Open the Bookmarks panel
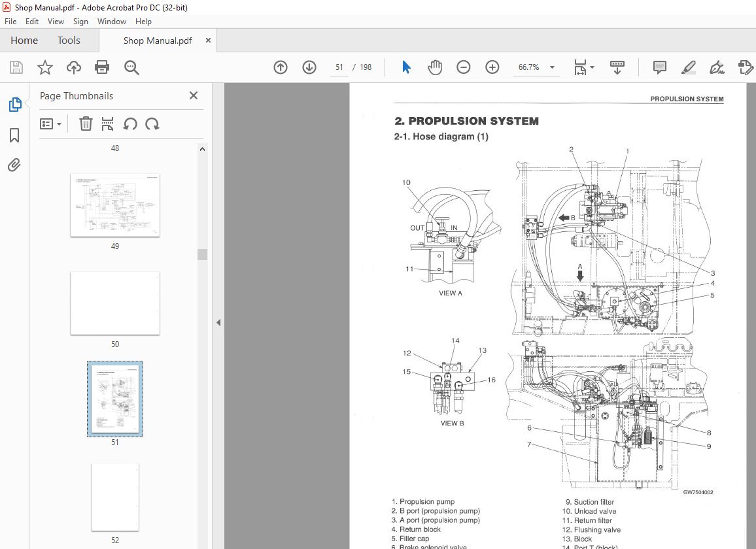756x549 pixels. (14, 135)
